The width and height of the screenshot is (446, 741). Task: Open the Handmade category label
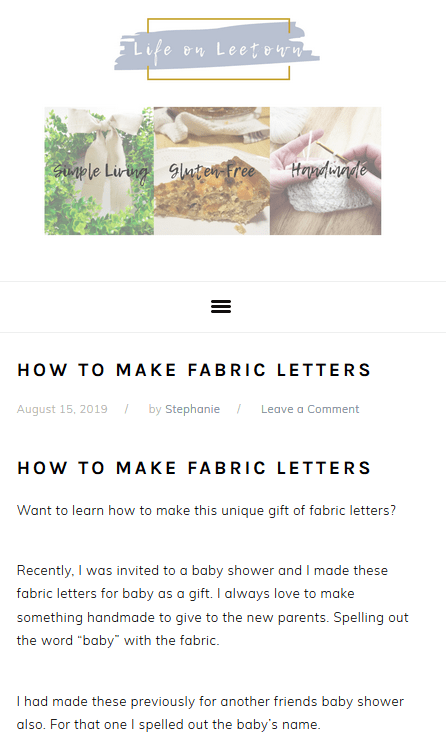tap(329, 169)
